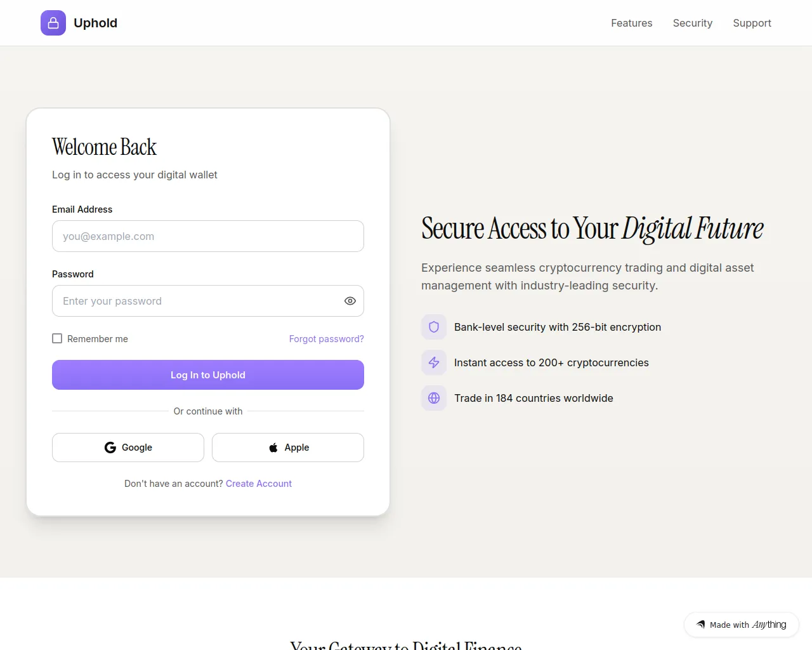Click the Made with Anything badge icon
The image size is (812, 650).
[x=701, y=625]
